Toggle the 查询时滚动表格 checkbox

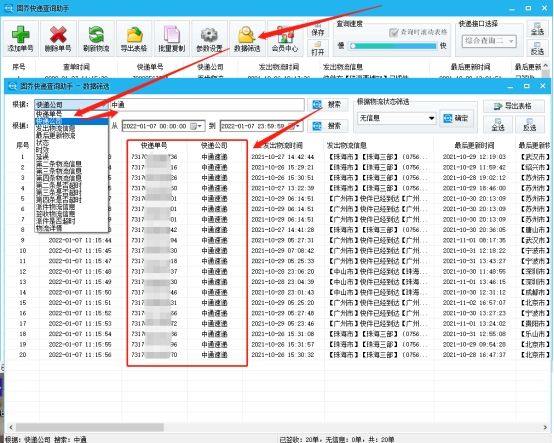click(394, 33)
